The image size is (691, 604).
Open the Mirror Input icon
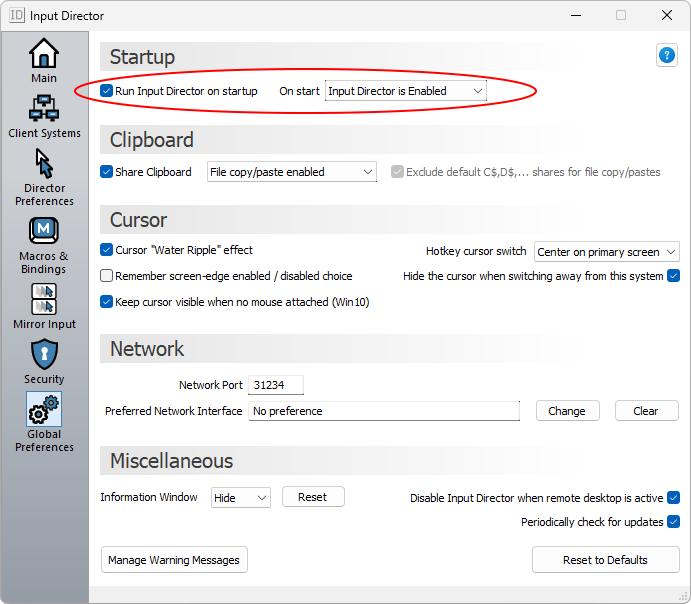point(44,298)
